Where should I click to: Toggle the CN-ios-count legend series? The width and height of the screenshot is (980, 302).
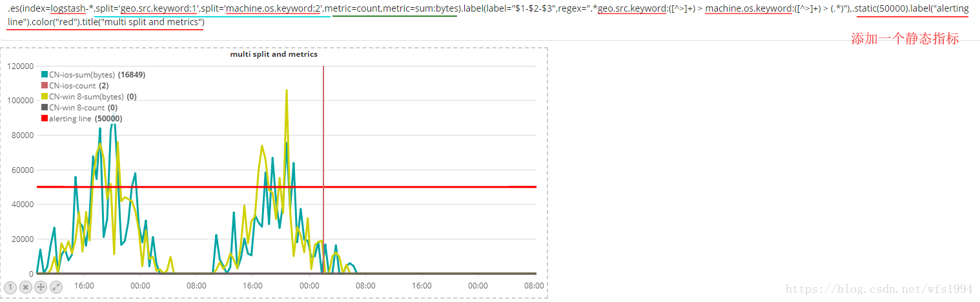(x=75, y=85)
